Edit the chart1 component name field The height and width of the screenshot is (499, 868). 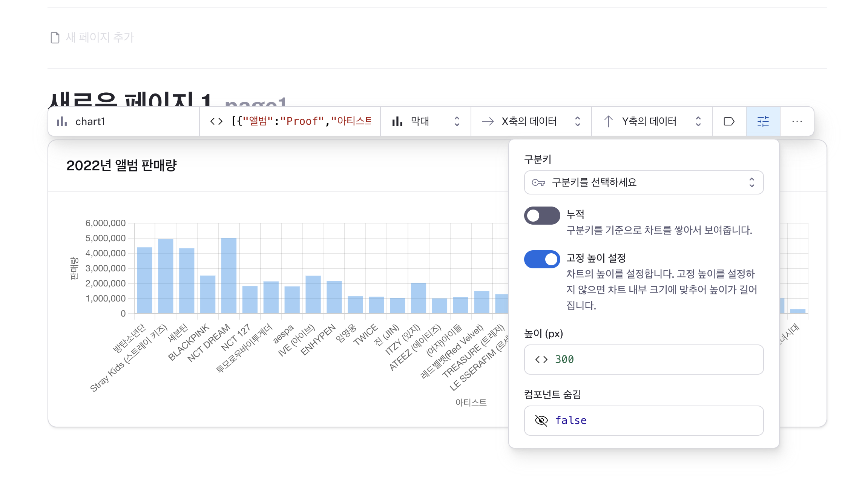click(x=124, y=121)
